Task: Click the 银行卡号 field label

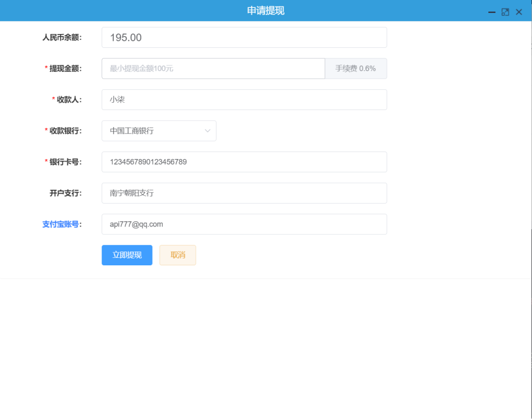Action: tap(65, 162)
